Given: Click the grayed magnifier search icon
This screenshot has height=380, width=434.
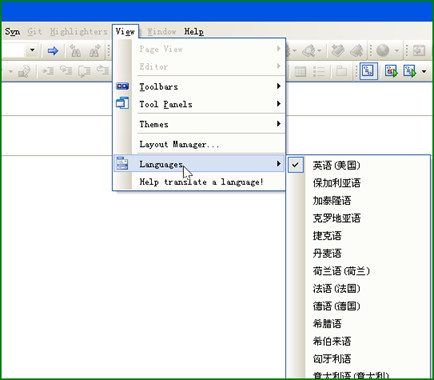Looking at the screenshot, I should pyautogui.click(x=309, y=51).
